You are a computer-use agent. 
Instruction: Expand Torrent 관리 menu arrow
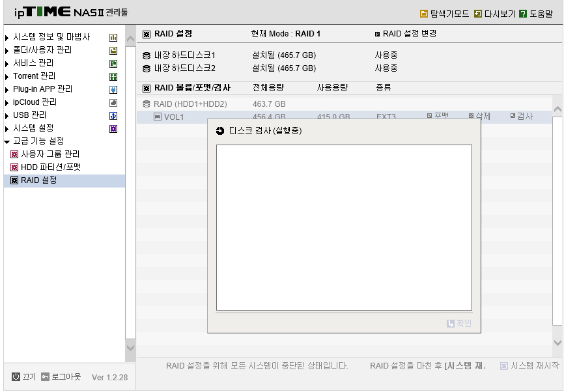(7, 77)
